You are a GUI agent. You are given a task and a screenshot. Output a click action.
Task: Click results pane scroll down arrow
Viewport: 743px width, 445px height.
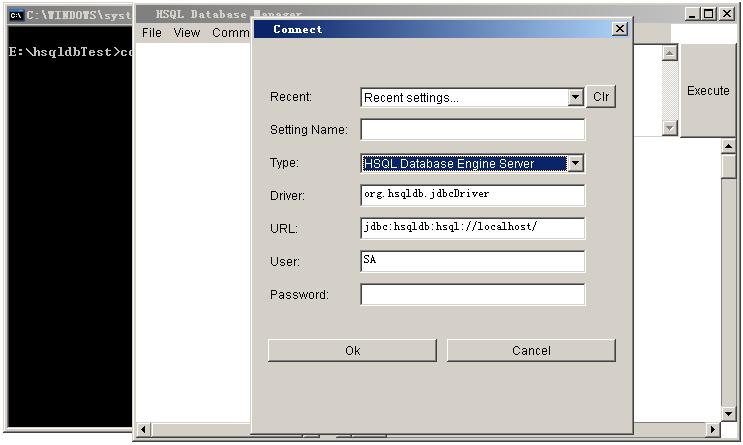point(728,414)
